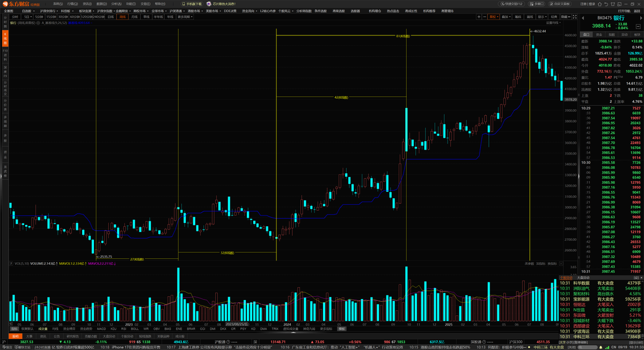The image size is (644, 350).
Task: Click the 留言 message icon in status bar
Action: pos(8,347)
